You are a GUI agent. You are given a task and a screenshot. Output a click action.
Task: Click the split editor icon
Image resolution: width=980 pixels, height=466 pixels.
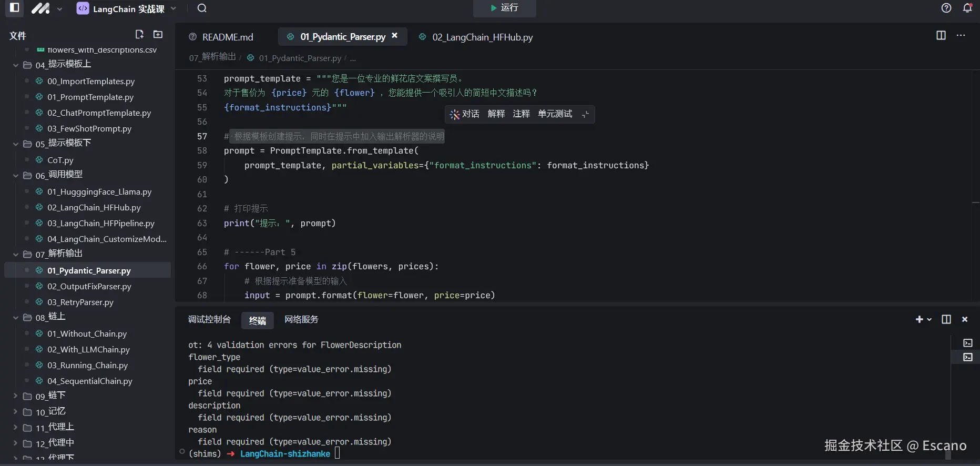pyautogui.click(x=941, y=35)
